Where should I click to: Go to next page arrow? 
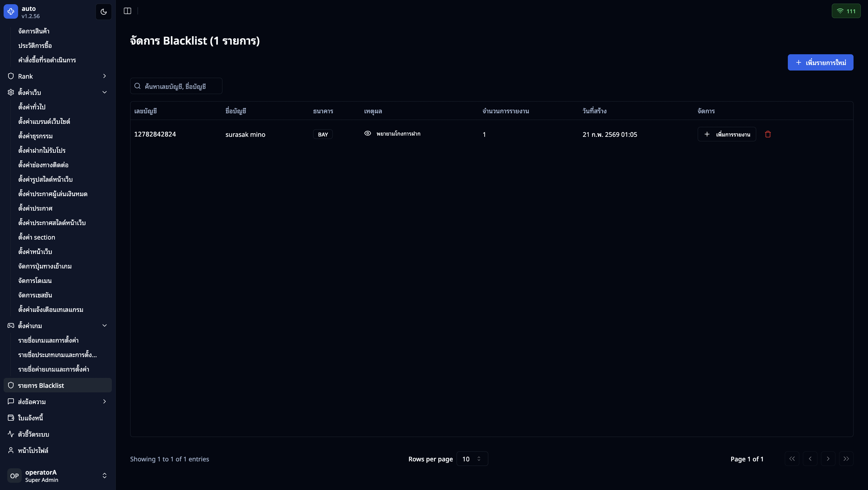point(828,459)
